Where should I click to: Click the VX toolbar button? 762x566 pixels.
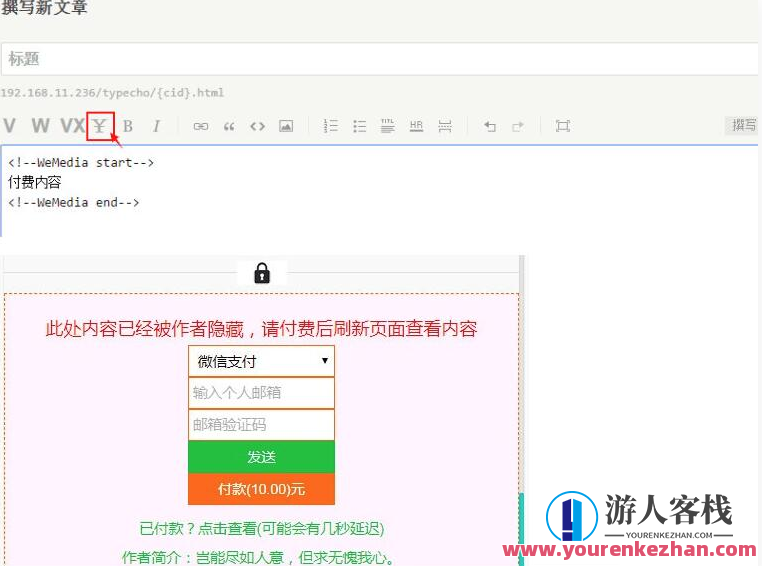coord(72,126)
